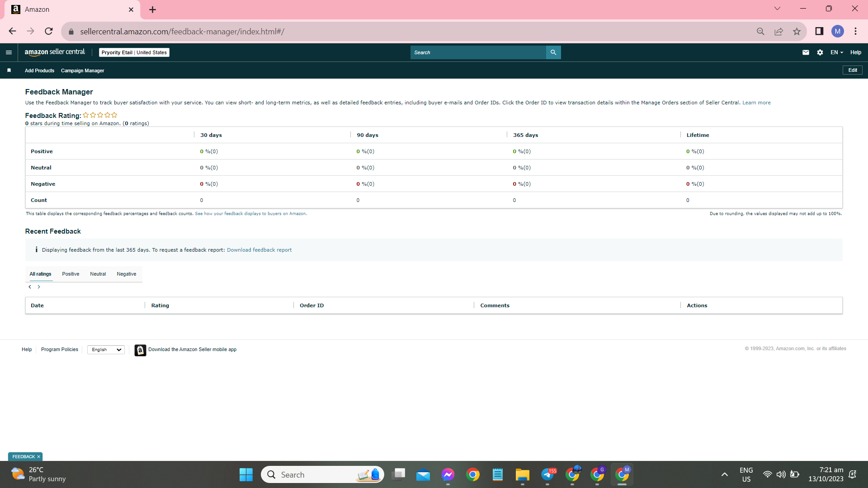Show hidden system tray icons

tap(724, 474)
